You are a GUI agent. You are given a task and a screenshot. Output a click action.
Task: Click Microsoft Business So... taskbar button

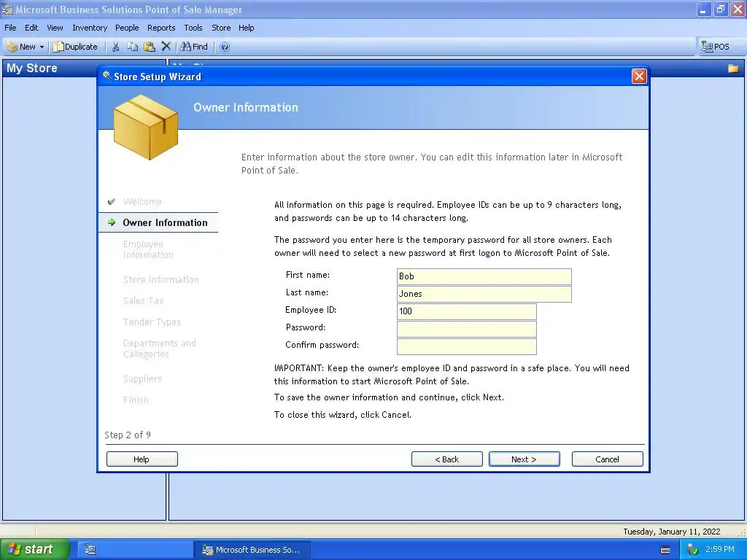click(252, 550)
